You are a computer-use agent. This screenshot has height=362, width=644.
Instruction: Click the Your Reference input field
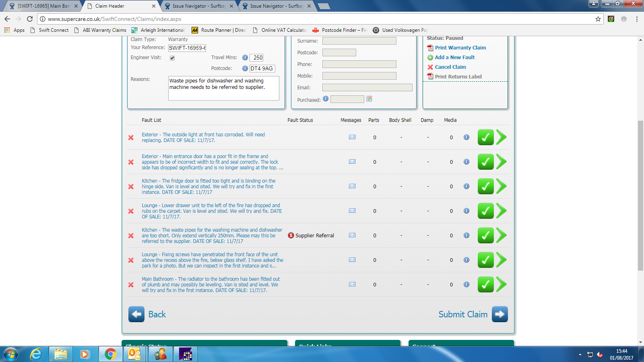tap(187, 48)
